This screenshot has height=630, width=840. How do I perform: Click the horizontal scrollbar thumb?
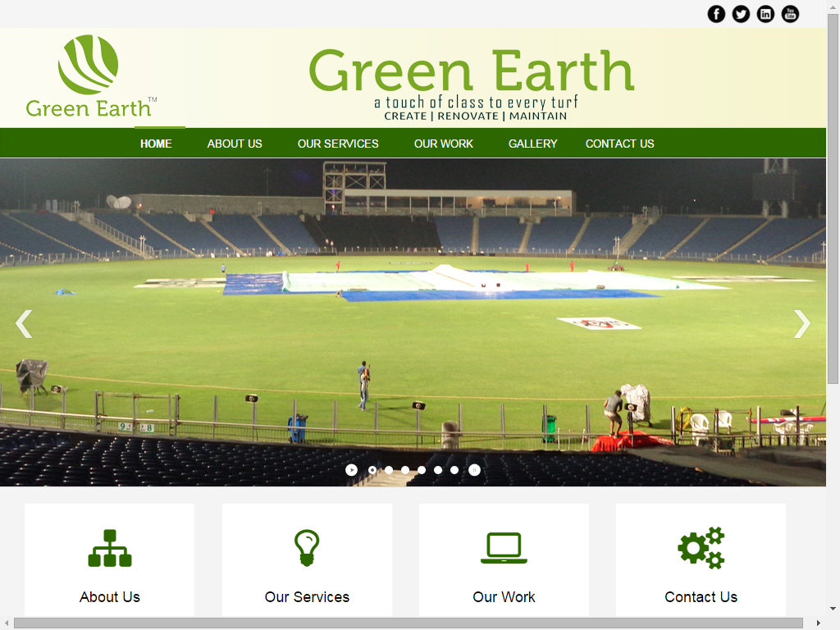[x=409, y=623]
